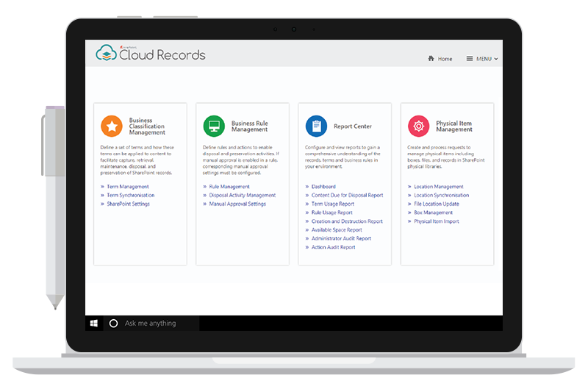Open File Location Update link
Image resolution: width=588 pixels, height=389 pixels.
click(437, 204)
